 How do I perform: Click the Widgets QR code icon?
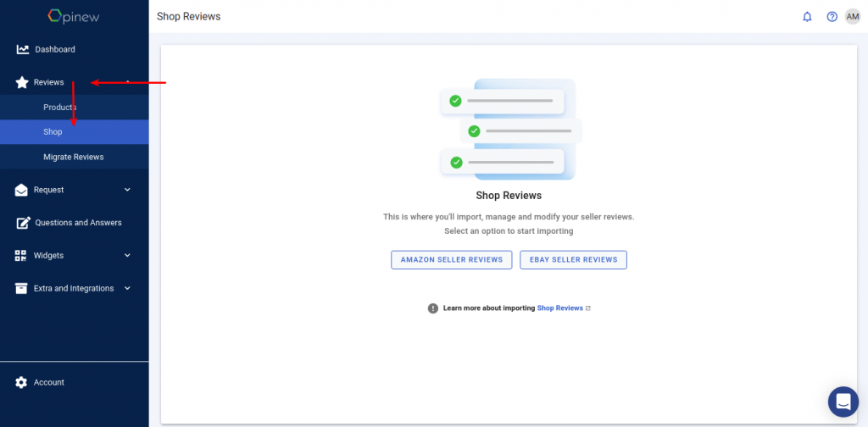(21, 256)
